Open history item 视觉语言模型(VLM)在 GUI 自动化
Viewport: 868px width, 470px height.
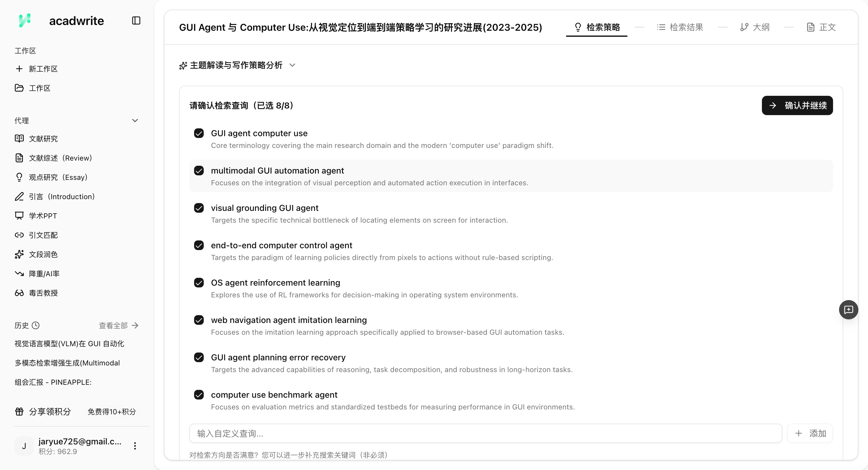pyautogui.click(x=69, y=344)
